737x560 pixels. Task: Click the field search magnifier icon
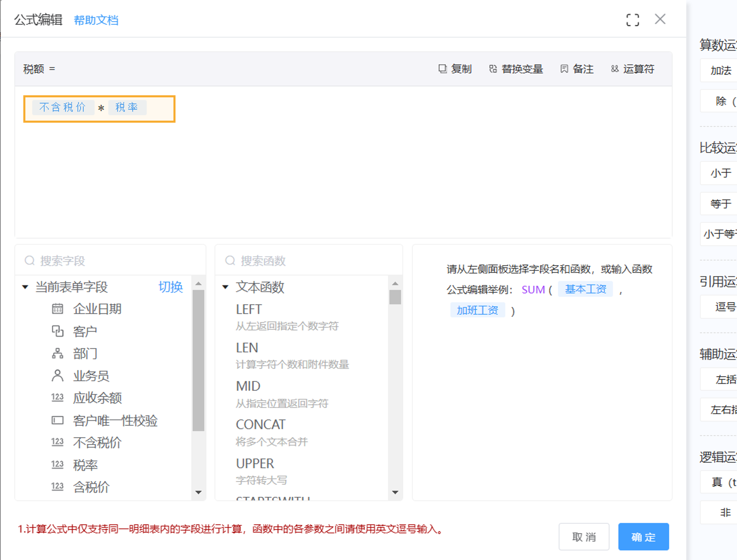(30, 260)
